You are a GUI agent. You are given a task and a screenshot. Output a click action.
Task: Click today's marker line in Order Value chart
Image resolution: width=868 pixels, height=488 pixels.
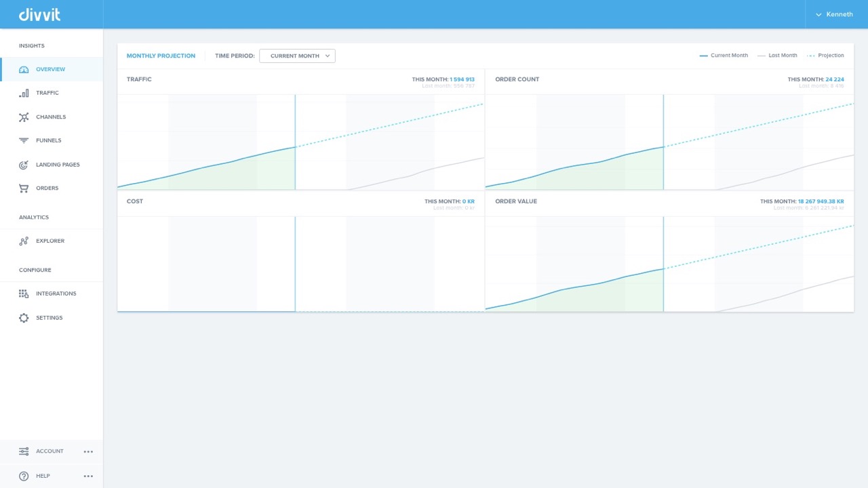click(663, 264)
